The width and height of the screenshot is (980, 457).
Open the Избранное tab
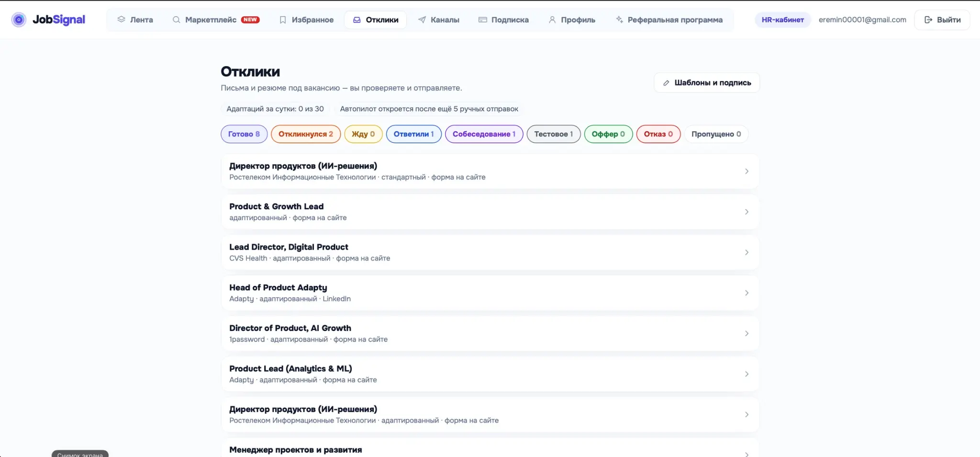pyautogui.click(x=306, y=20)
